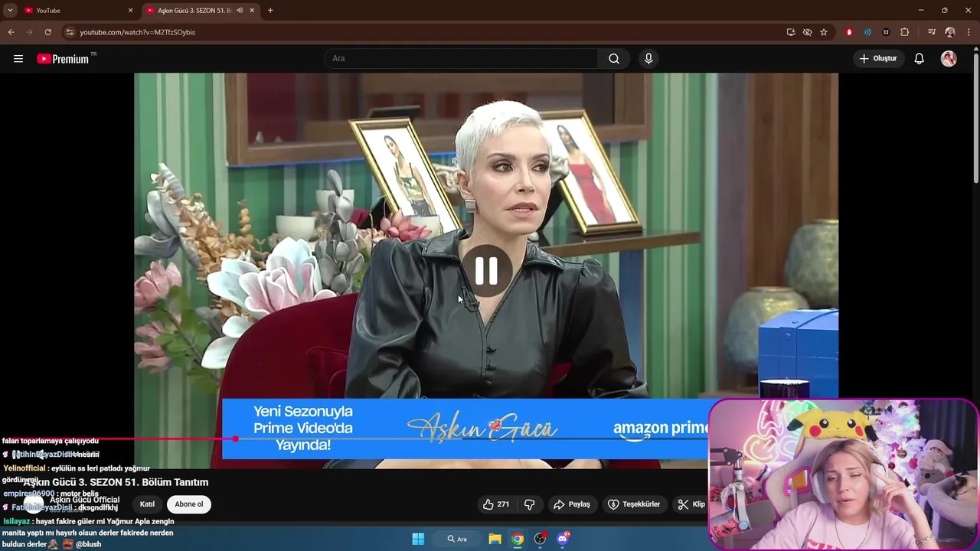Open the Chrome profile avatar
980x551 pixels.
pyautogui.click(x=950, y=32)
